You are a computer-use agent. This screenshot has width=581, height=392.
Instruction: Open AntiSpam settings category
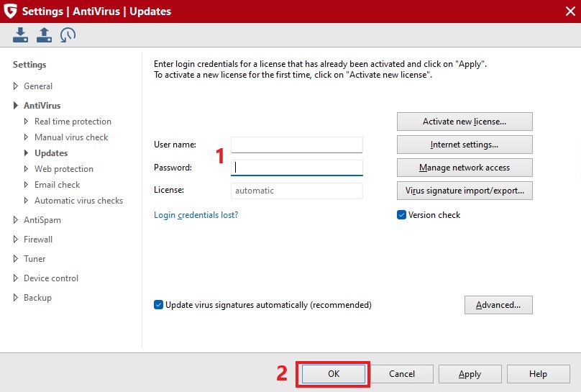(42, 219)
